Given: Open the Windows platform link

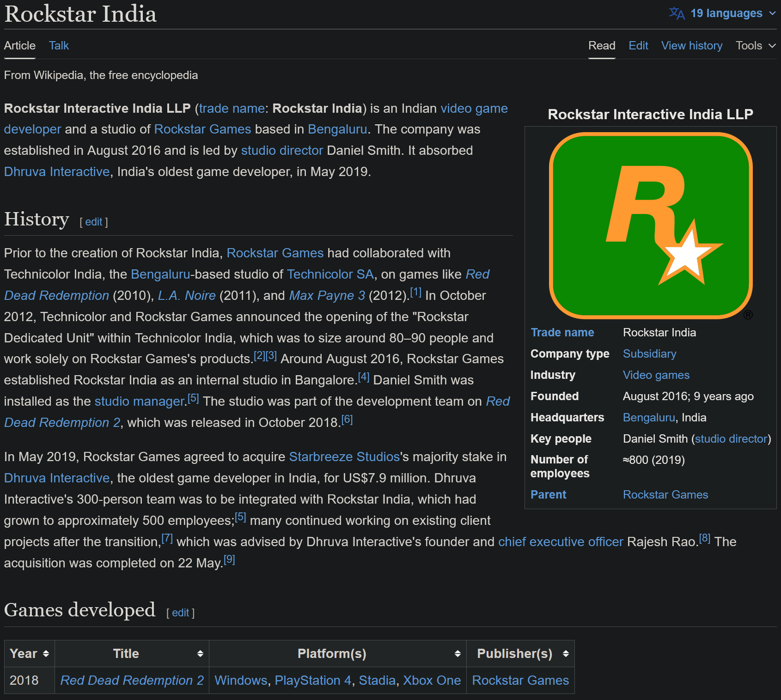Looking at the screenshot, I should (241, 681).
